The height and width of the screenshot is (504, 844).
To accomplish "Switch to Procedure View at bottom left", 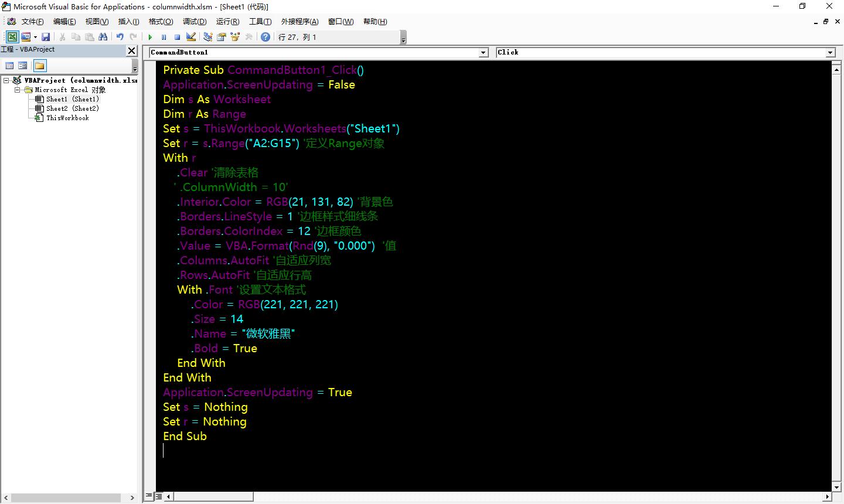I will tap(149, 496).
